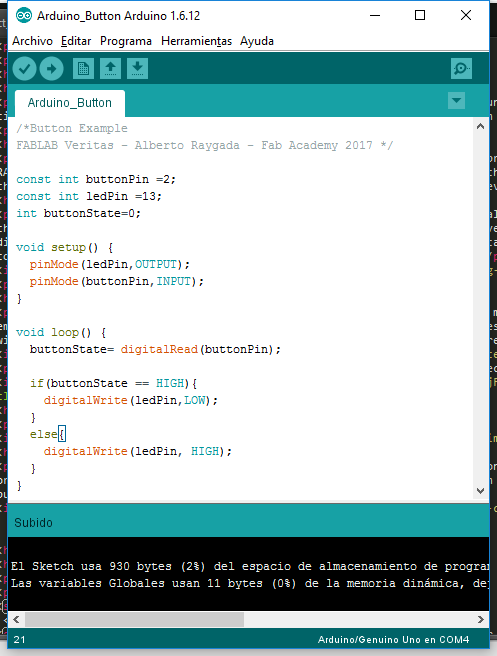Click the 'digitalWrite(ledPin,LOW);' line

point(131,400)
